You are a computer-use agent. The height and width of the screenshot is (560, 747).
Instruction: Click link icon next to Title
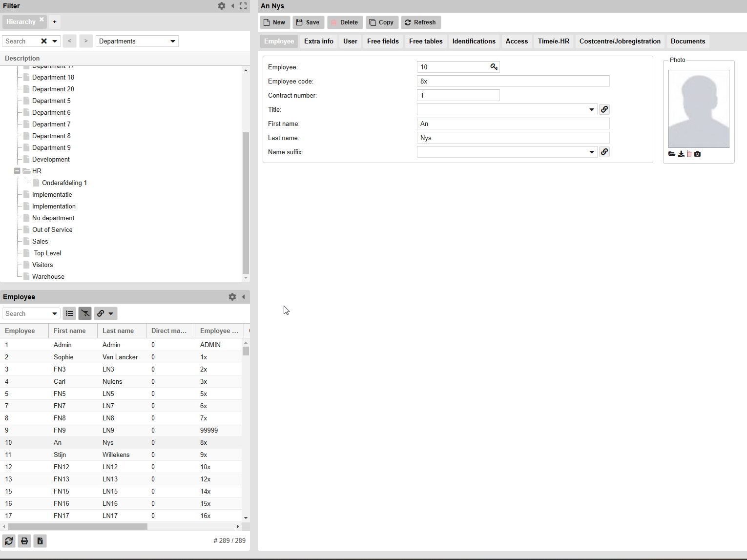604,109
